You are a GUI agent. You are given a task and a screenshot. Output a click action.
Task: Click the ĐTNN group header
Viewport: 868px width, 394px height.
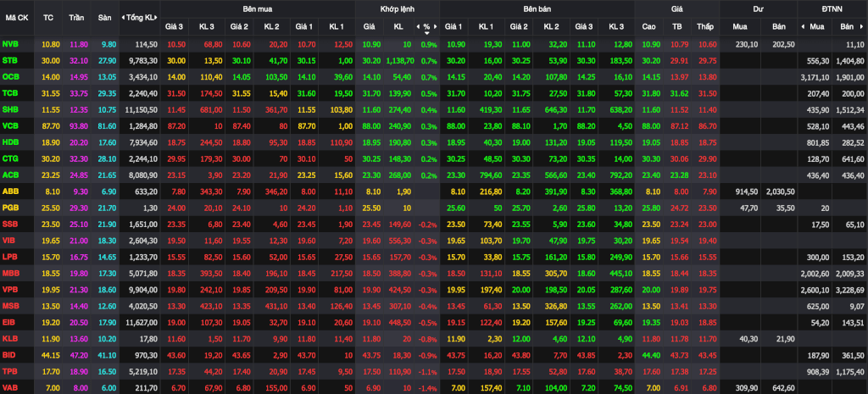832,9
